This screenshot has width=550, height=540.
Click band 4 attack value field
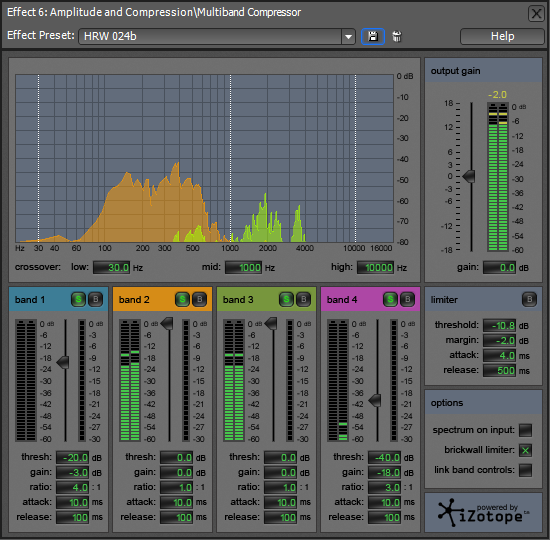pos(384,502)
